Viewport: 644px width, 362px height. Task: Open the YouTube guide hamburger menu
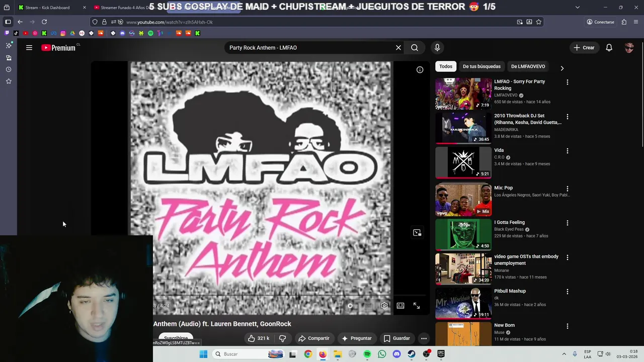click(29, 48)
